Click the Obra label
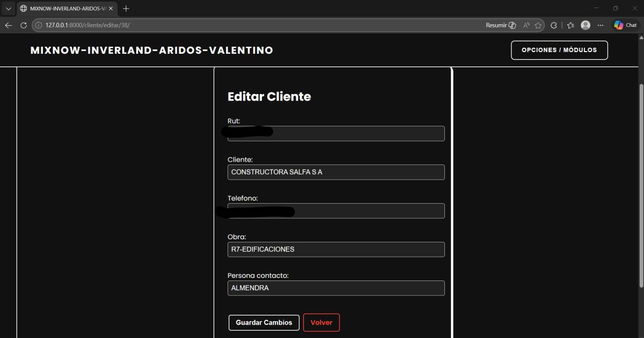The image size is (644, 338). click(x=237, y=236)
